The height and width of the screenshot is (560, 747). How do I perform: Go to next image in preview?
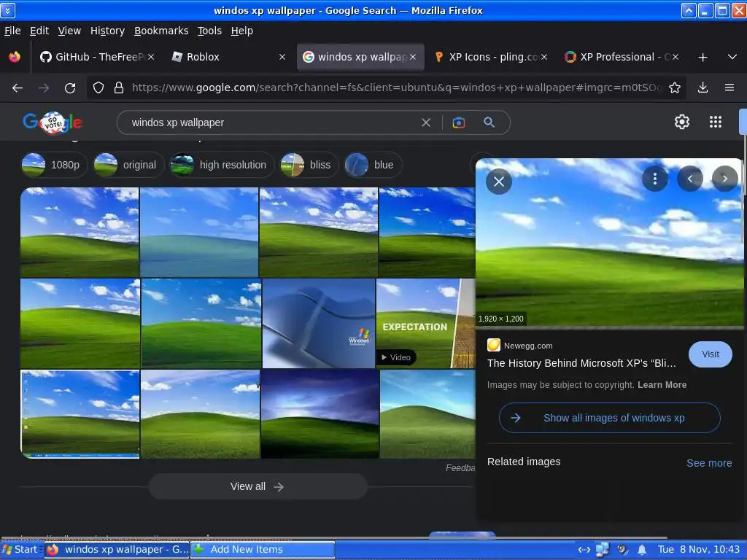[724, 179]
